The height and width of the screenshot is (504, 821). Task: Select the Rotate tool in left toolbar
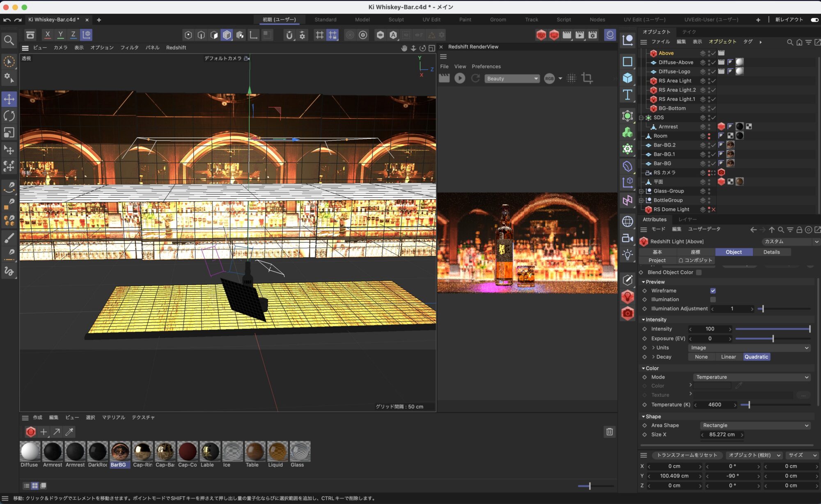(x=9, y=116)
